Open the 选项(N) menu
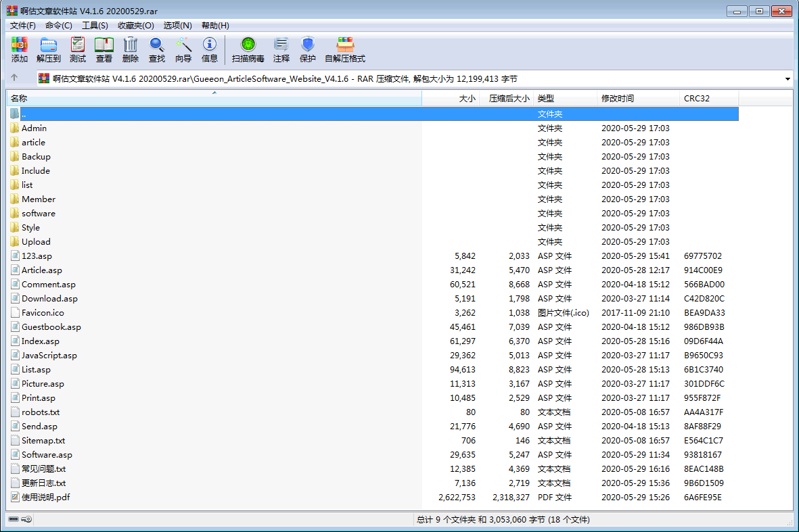The image size is (799, 532). point(177,26)
